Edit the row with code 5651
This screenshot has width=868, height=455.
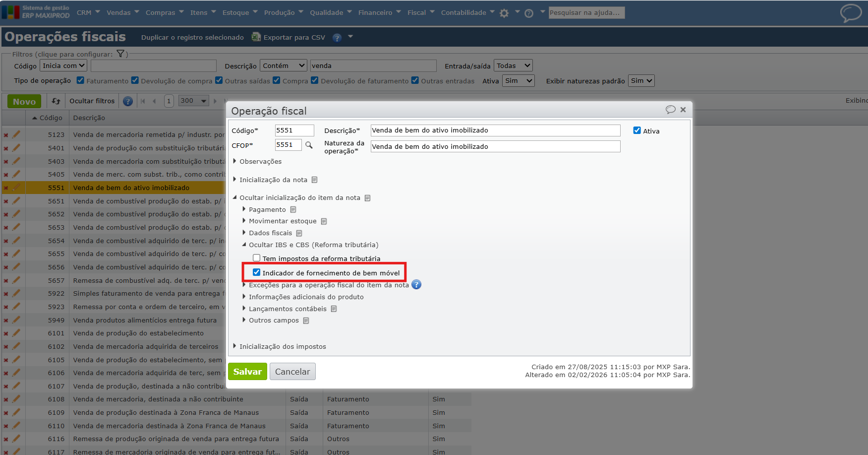click(16, 201)
